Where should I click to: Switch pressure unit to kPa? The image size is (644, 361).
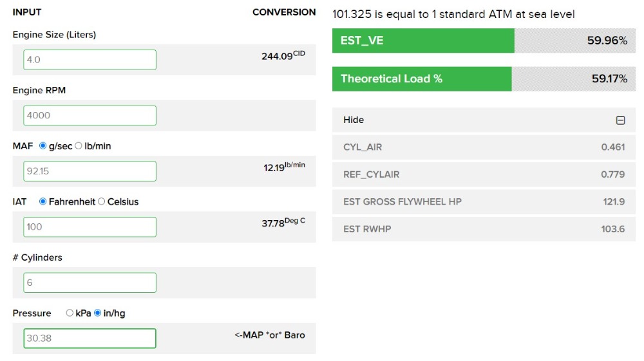click(70, 313)
